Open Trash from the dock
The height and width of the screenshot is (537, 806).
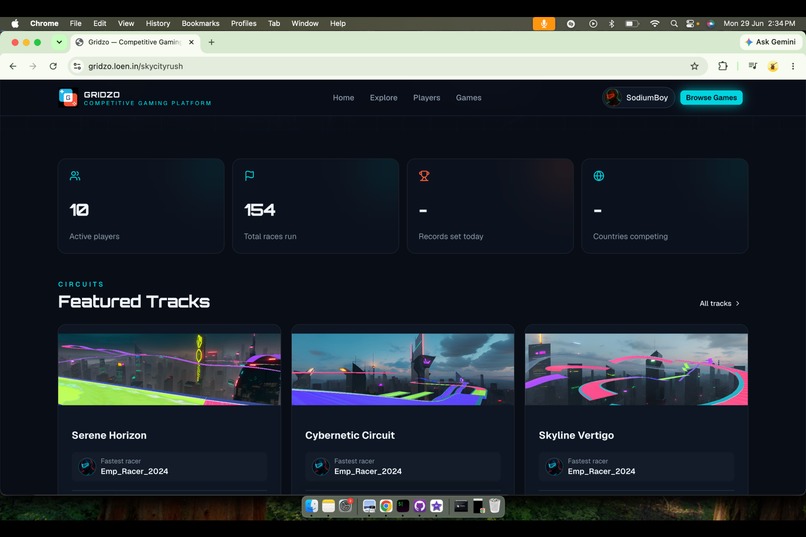494,506
